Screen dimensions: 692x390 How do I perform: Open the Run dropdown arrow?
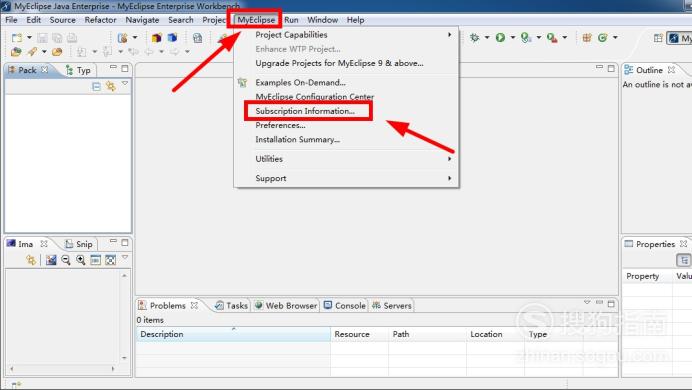[x=512, y=38]
